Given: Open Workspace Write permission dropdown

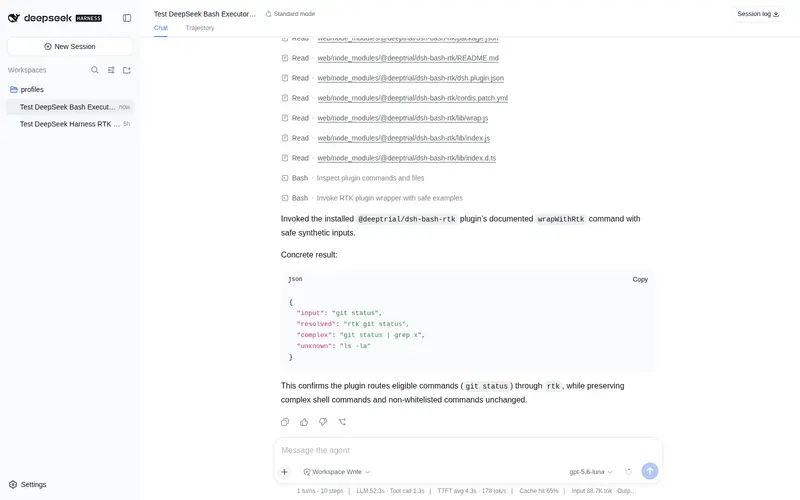Looking at the screenshot, I should point(337,472).
